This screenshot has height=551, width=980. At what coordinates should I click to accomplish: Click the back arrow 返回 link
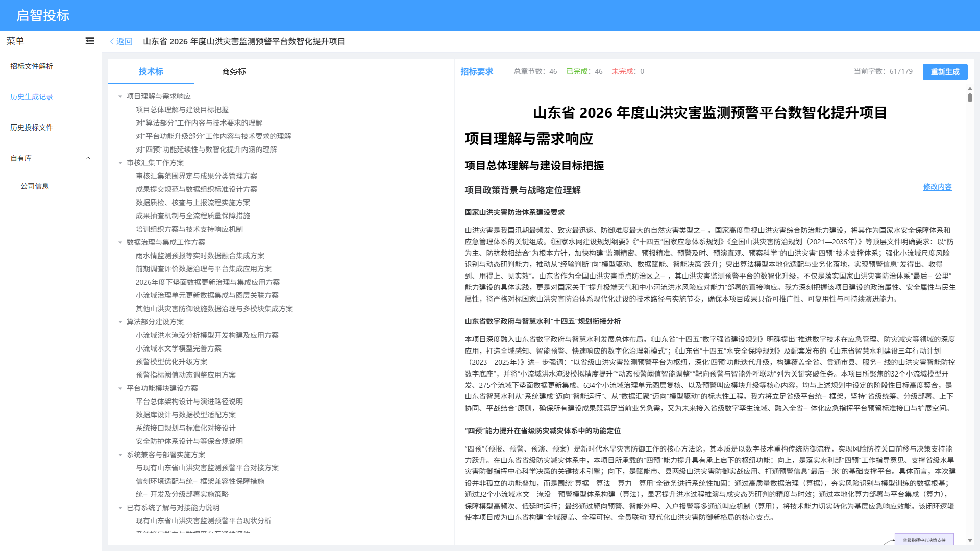(121, 41)
